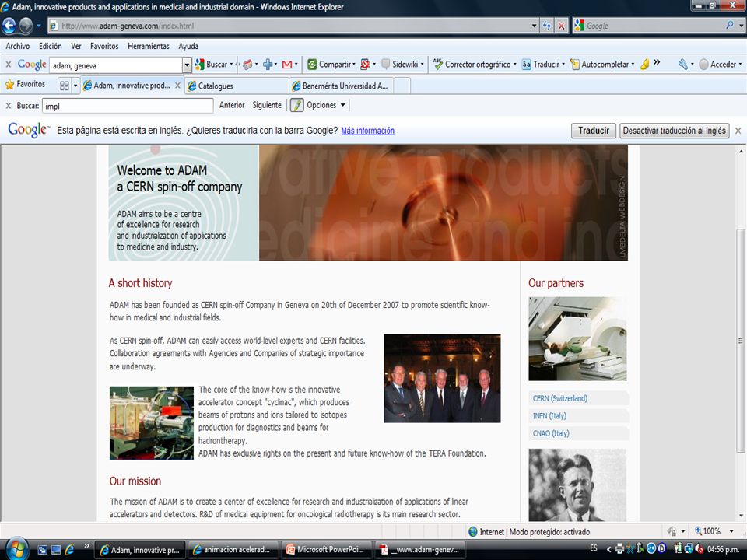Open the Favoritos menu in the menu bar
The height and width of the screenshot is (560, 747).
(x=104, y=46)
